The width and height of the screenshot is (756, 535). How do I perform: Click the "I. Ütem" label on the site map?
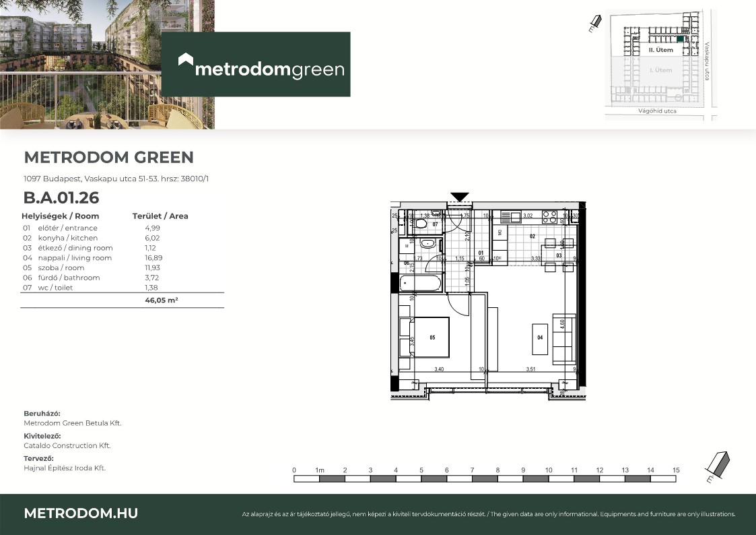[x=660, y=70]
